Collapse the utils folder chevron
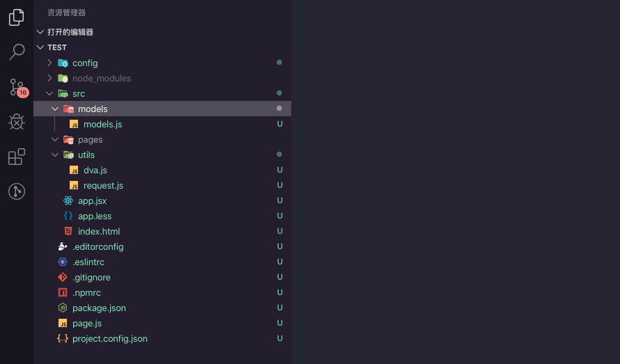 click(55, 155)
